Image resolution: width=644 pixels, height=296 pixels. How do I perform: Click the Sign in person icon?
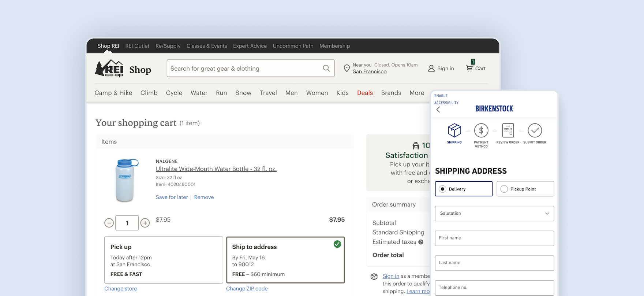point(431,69)
